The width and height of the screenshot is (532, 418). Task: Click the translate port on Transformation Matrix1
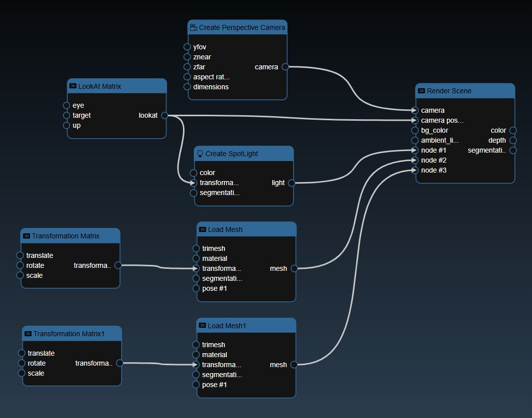(21, 353)
